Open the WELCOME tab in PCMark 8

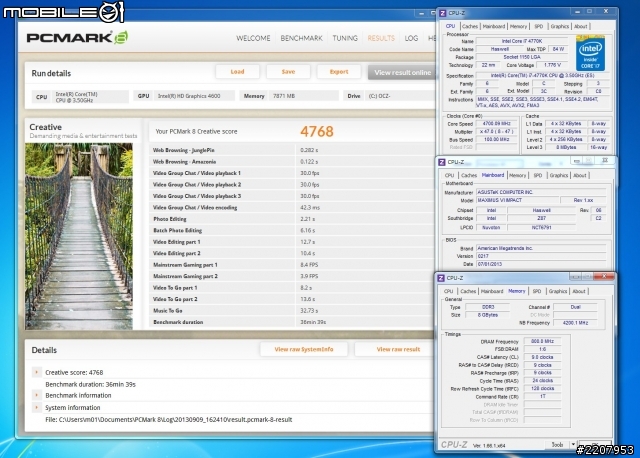coord(253,38)
